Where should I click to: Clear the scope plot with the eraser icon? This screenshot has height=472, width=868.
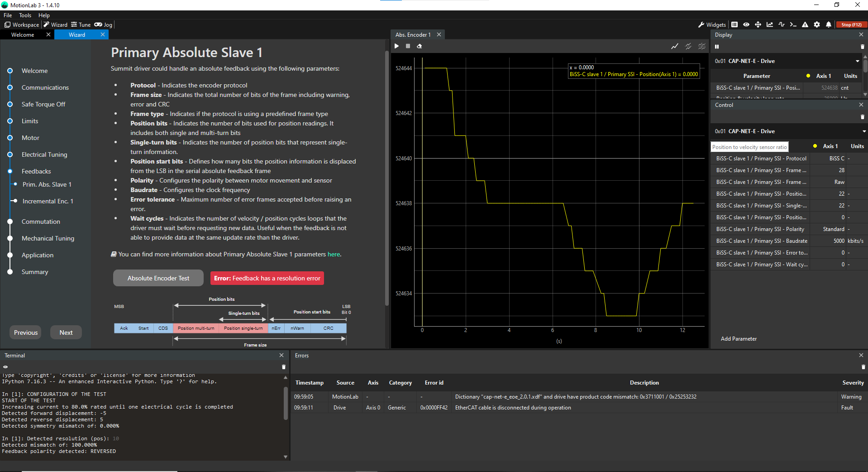point(420,46)
